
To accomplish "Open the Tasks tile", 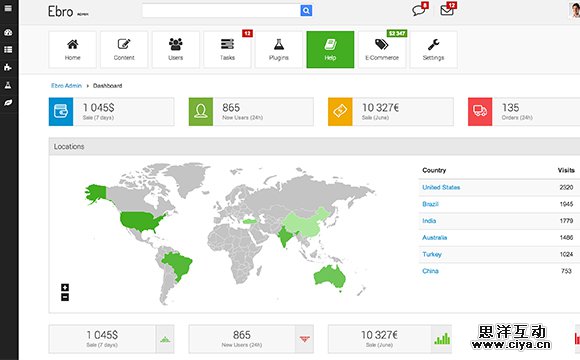I will (x=227, y=50).
